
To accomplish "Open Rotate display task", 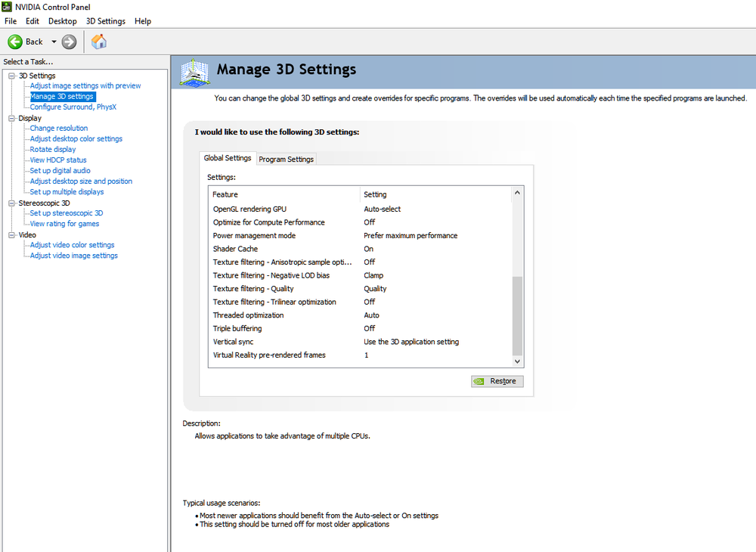I will click(x=53, y=150).
